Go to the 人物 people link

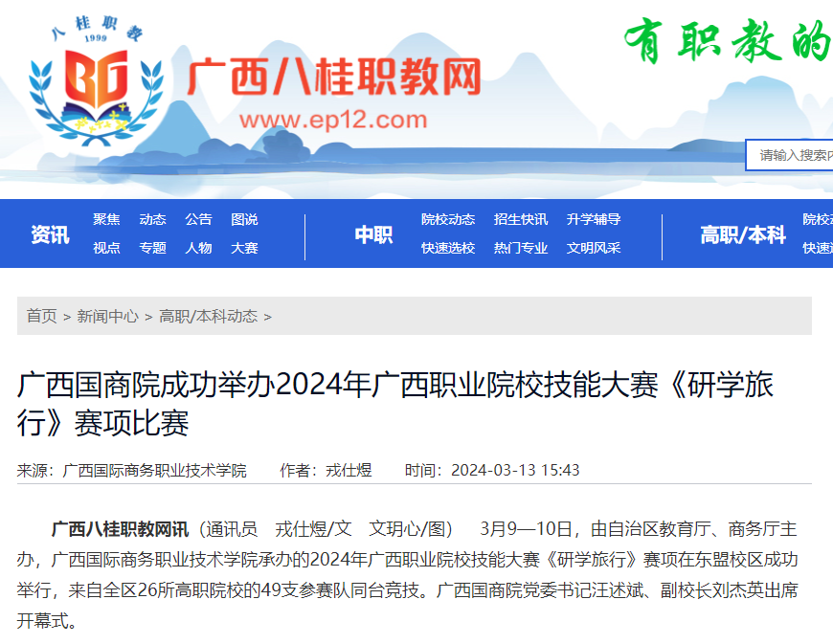coord(198,248)
